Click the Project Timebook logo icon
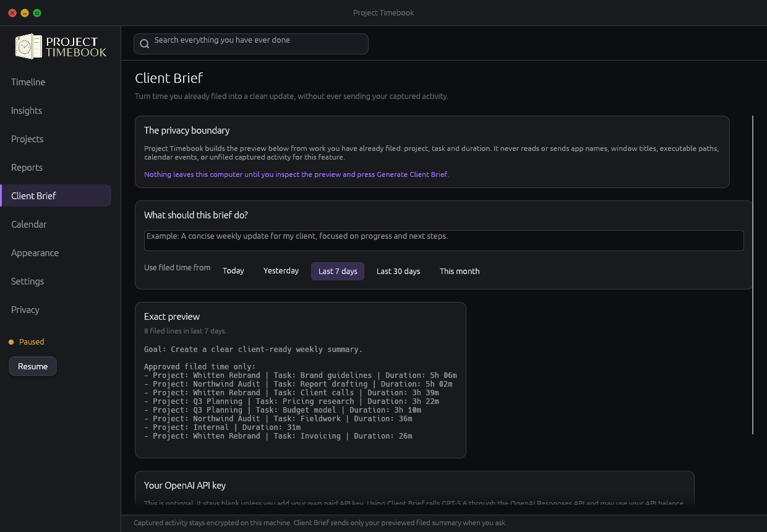 click(28, 46)
